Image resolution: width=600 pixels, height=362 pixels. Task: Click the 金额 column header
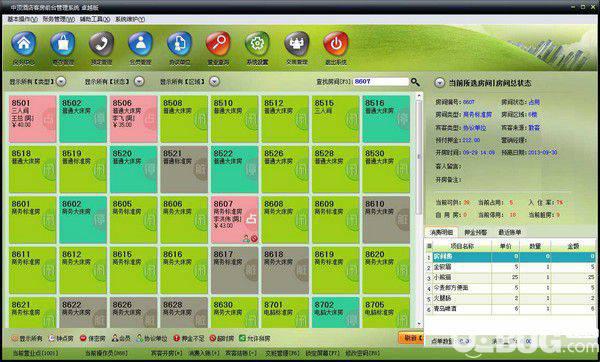pos(573,246)
